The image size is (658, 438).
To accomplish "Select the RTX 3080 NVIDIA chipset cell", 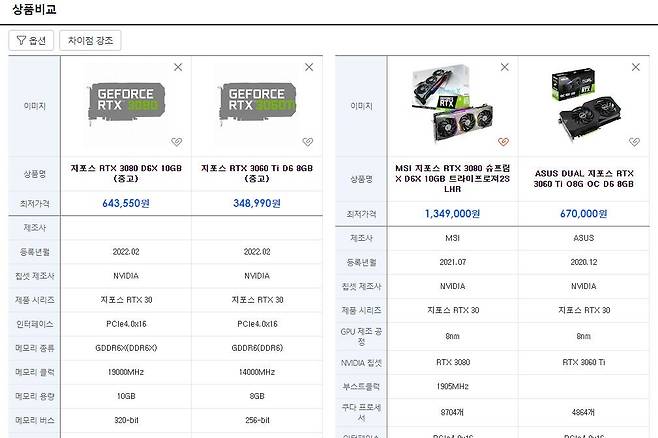I will point(453,362).
